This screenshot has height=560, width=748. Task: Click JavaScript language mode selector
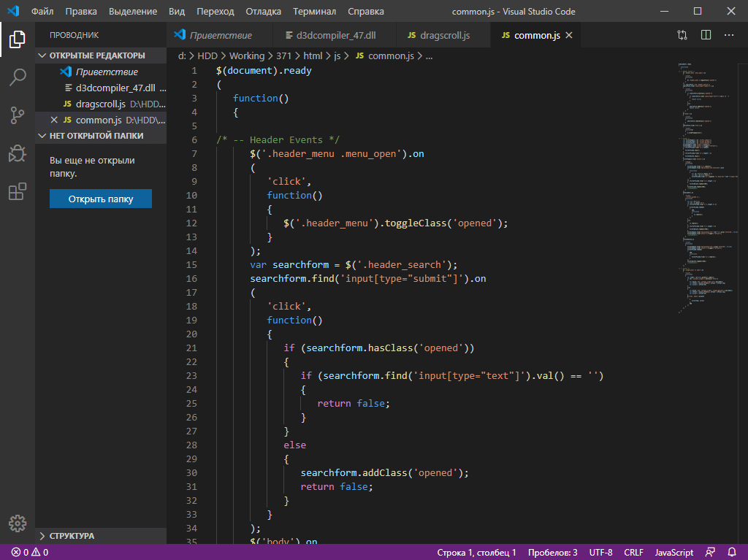coord(673,553)
